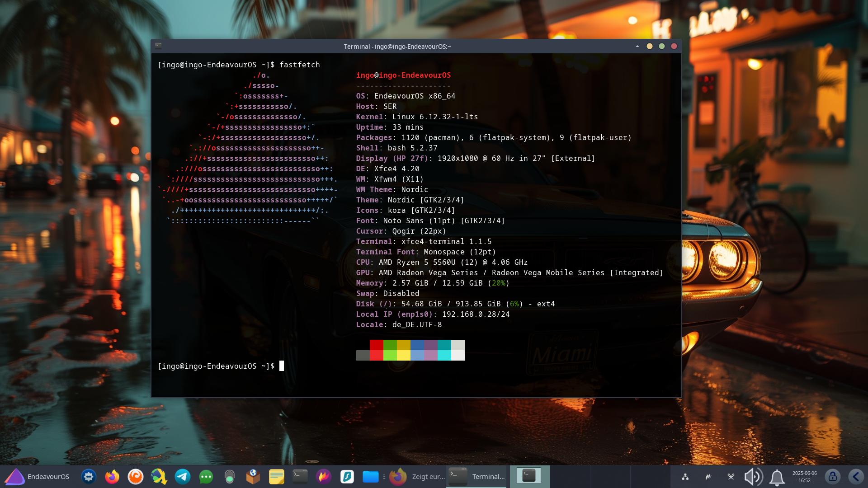The height and width of the screenshot is (488, 868).
Task: Launch the green chat messenger icon
Action: point(206,477)
